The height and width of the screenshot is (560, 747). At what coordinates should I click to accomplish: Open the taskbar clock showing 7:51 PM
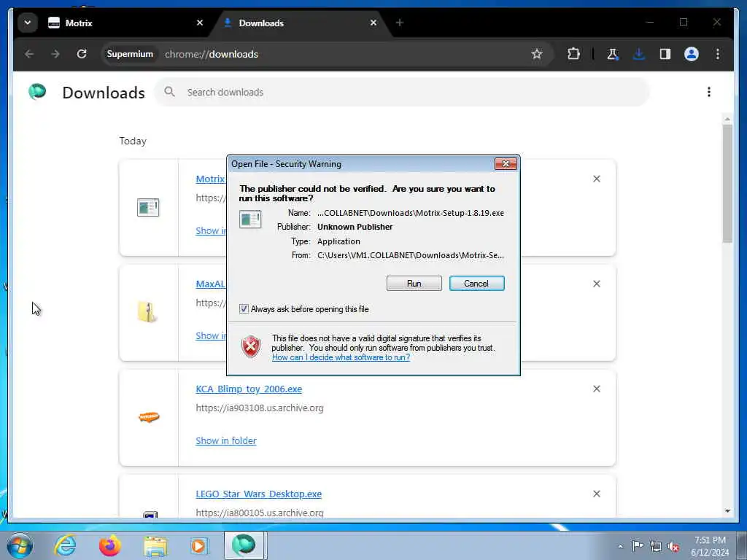point(710,546)
